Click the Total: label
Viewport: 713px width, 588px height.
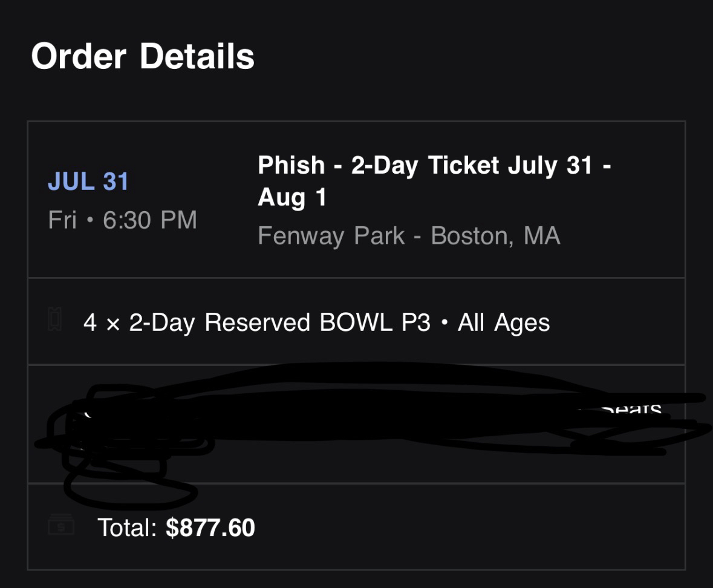coord(128,528)
